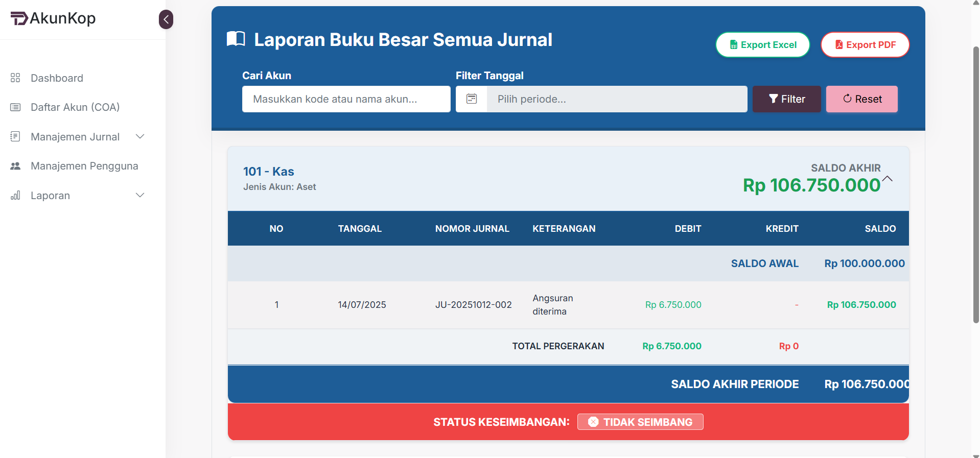
Task: Click the AkunKop logo
Action: (x=53, y=18)
